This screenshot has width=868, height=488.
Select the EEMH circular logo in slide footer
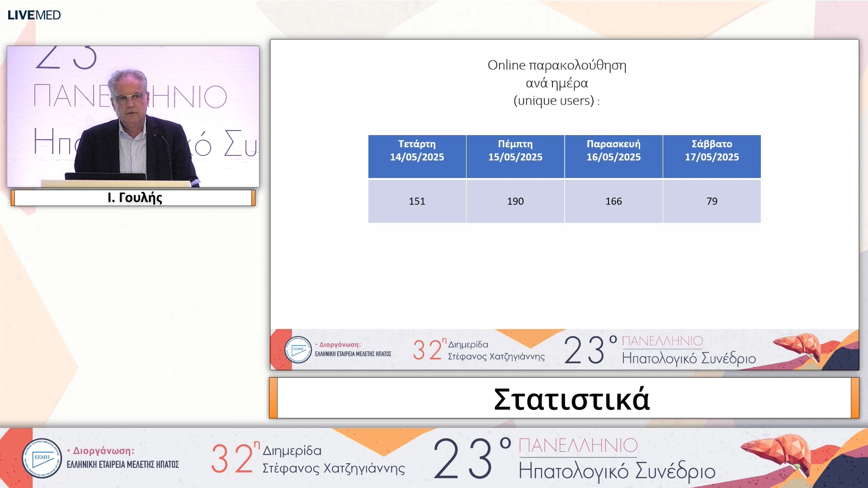click(298, 349)
